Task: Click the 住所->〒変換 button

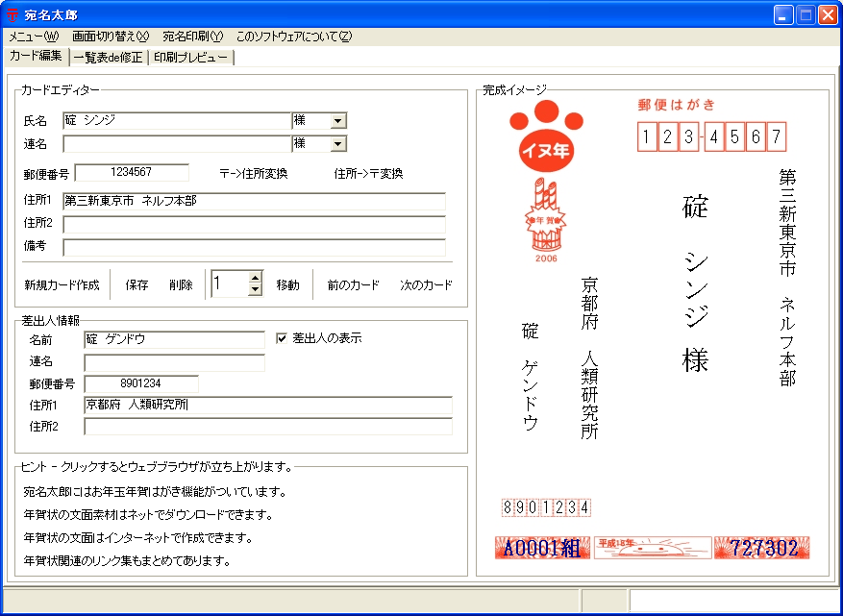Action: click(x=368, y=174)
